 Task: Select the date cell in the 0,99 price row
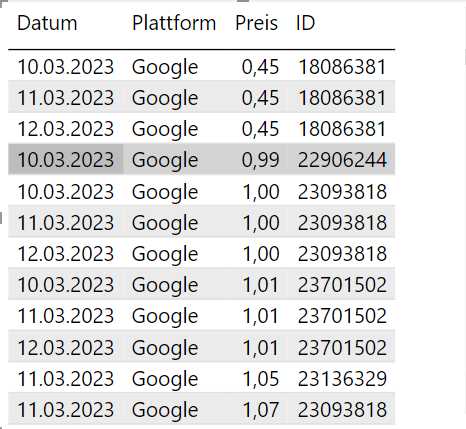click(65, 160)
